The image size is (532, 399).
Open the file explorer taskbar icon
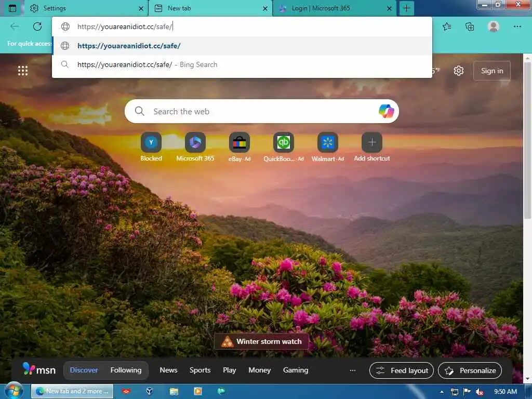click(x=174, y=391)
